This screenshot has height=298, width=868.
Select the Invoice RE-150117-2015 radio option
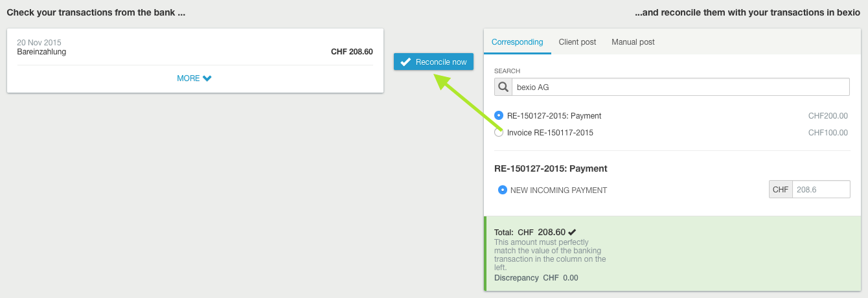pyautogui.click(x=499, y=133)
